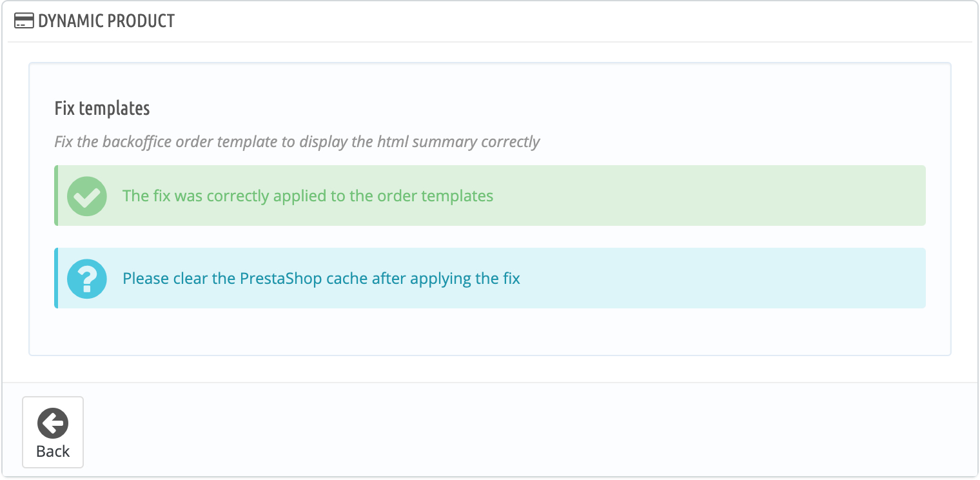The width and height of the screenshot is (980, 480).
Task: Click empty area of green success alert
Action: [709, 195]
